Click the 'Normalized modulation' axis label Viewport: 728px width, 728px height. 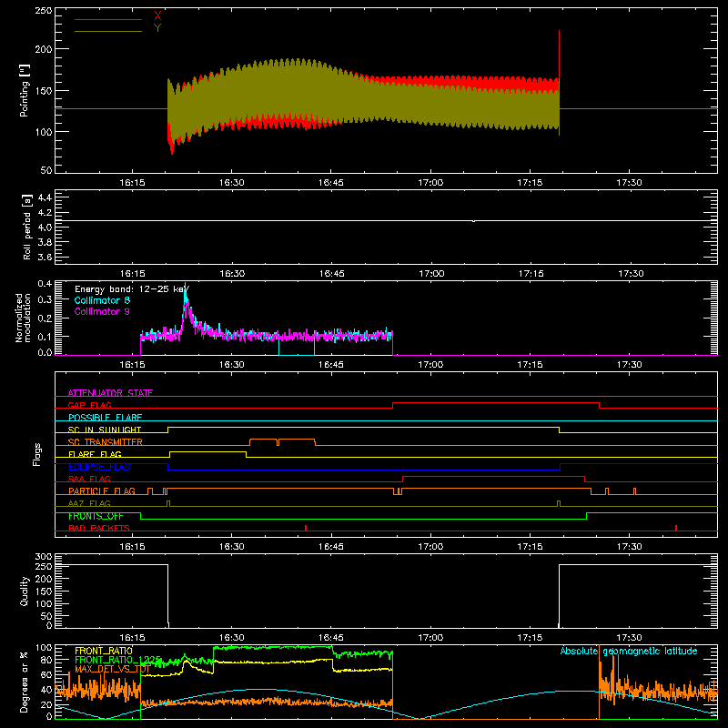(24, 318)
